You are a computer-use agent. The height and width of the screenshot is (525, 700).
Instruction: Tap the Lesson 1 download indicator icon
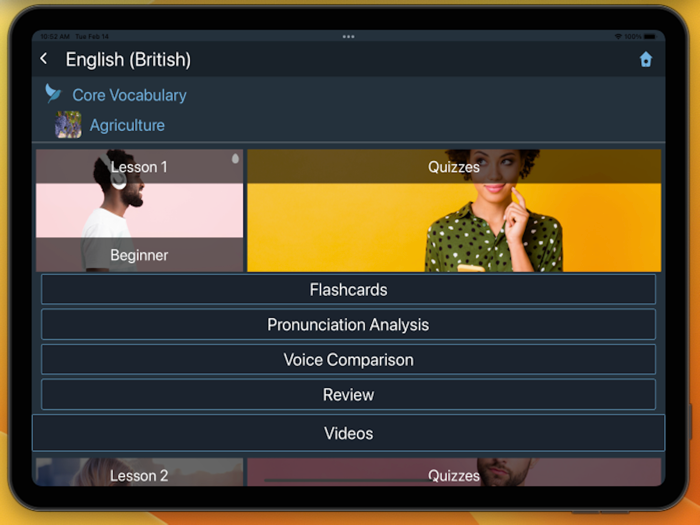coord(235,158)
